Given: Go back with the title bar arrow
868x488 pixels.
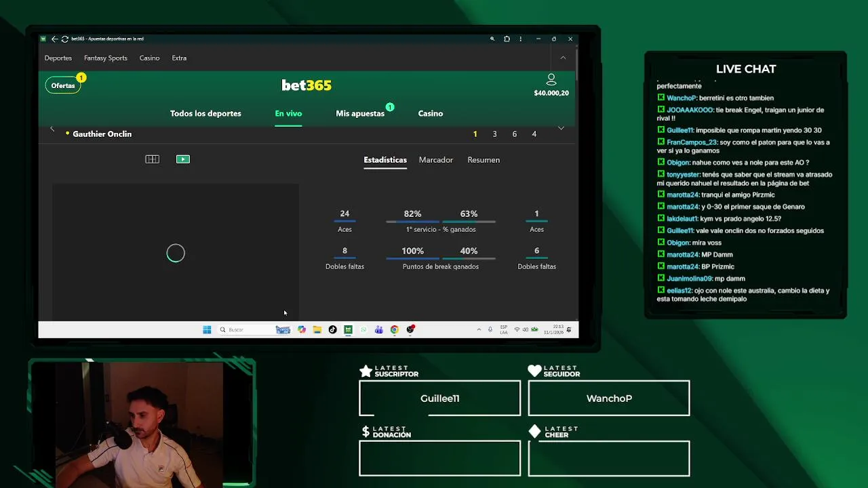Looking at the screenshot, I should coord(54,39).
